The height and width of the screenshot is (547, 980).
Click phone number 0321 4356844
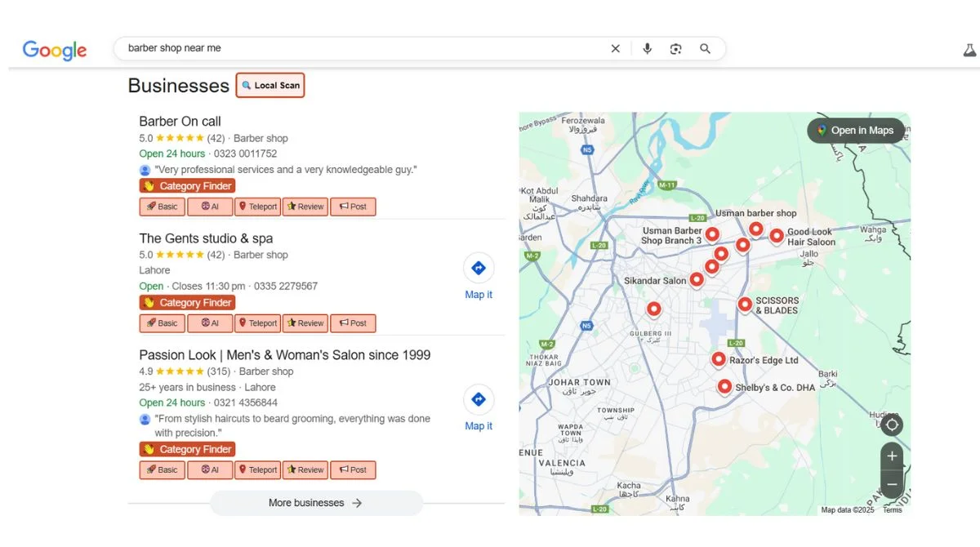(x=246, y=402)
